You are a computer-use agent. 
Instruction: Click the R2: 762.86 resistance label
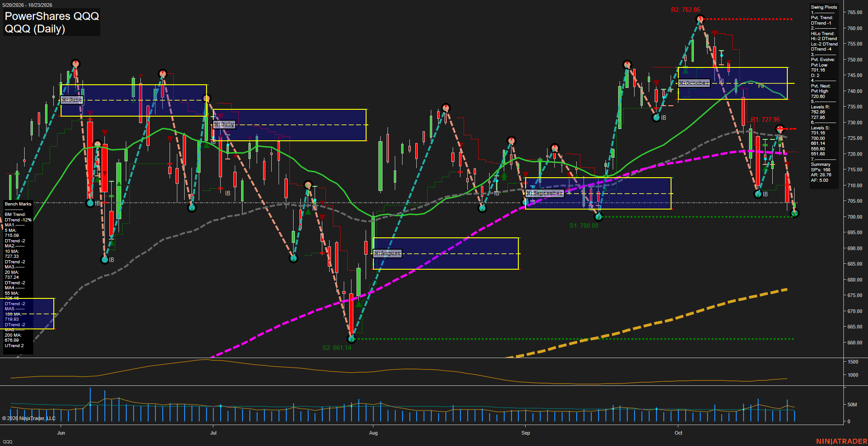click(x=686, y=10)
